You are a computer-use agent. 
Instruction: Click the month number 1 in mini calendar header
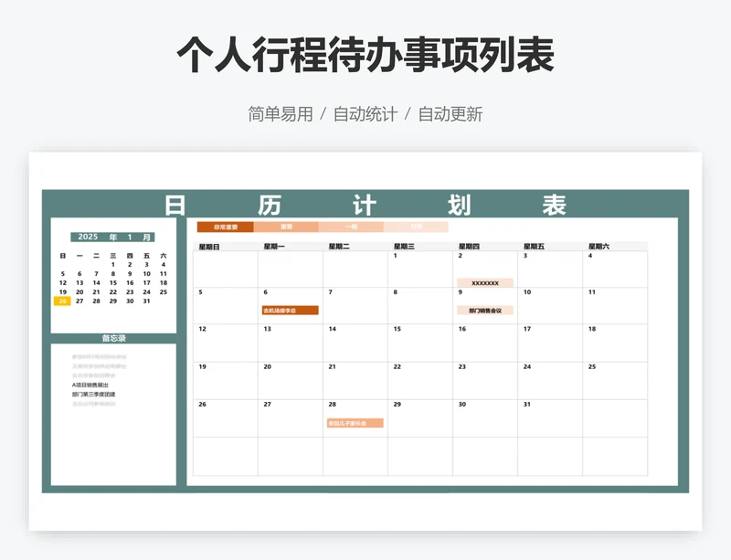(130, 237)
